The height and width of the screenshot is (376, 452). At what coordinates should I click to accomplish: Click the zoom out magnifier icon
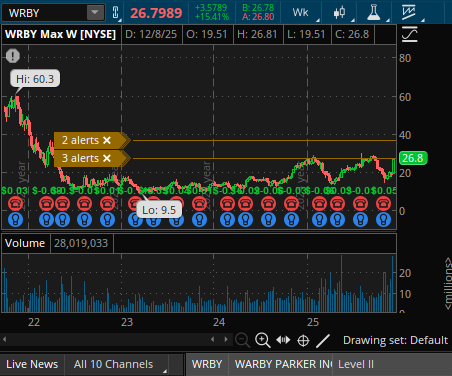pos(242,340)
